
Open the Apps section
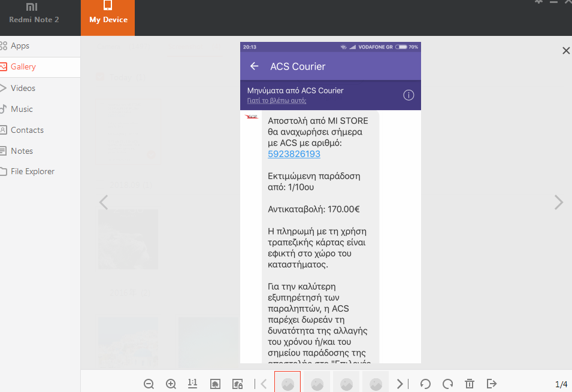[x=20, y=46]
